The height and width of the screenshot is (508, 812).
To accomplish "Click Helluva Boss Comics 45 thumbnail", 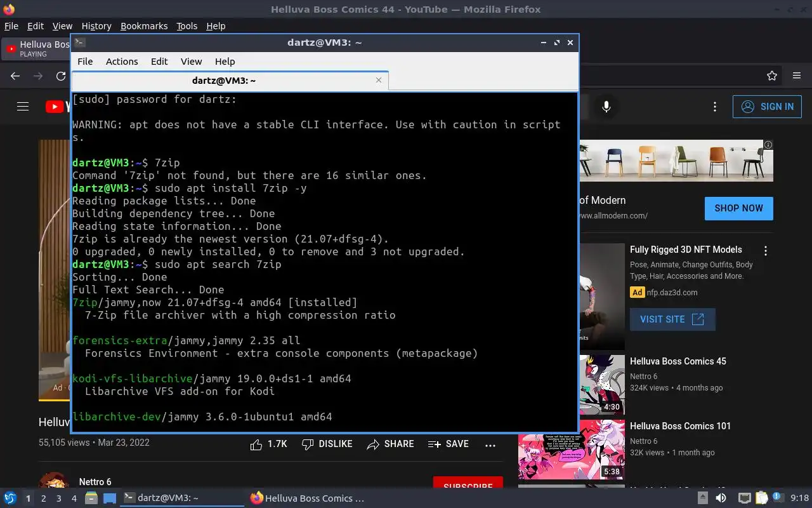I will (602, 384).
